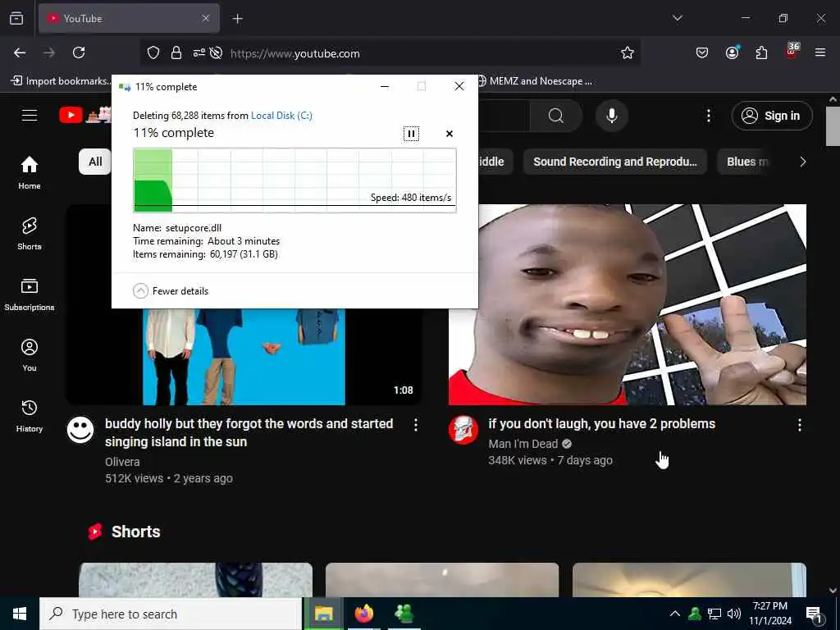Show more filter chips arrow
Screen dimensions: 840x630
point(802,162)
